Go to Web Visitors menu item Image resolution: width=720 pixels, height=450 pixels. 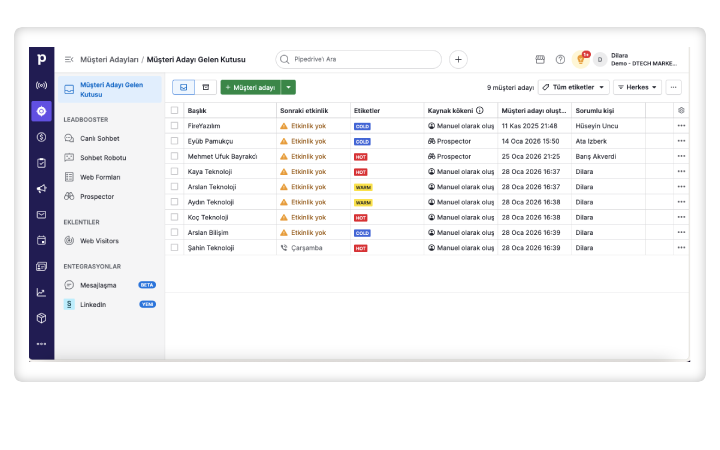pyautogui.click(x=99, y=241)
